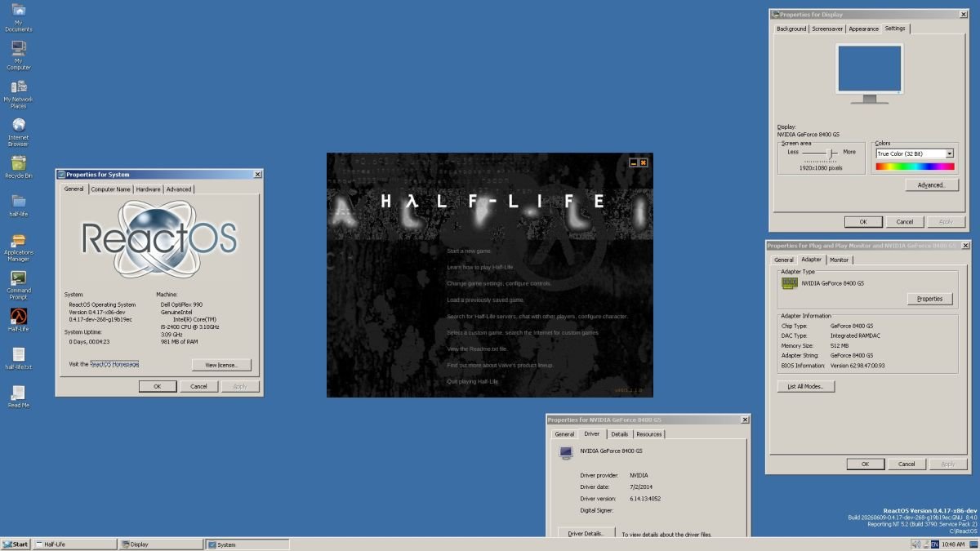The width and height of the screenshot is (980, 551).
Task: Switch to Half-Life in the taskbar
Action: coord(75,544)
